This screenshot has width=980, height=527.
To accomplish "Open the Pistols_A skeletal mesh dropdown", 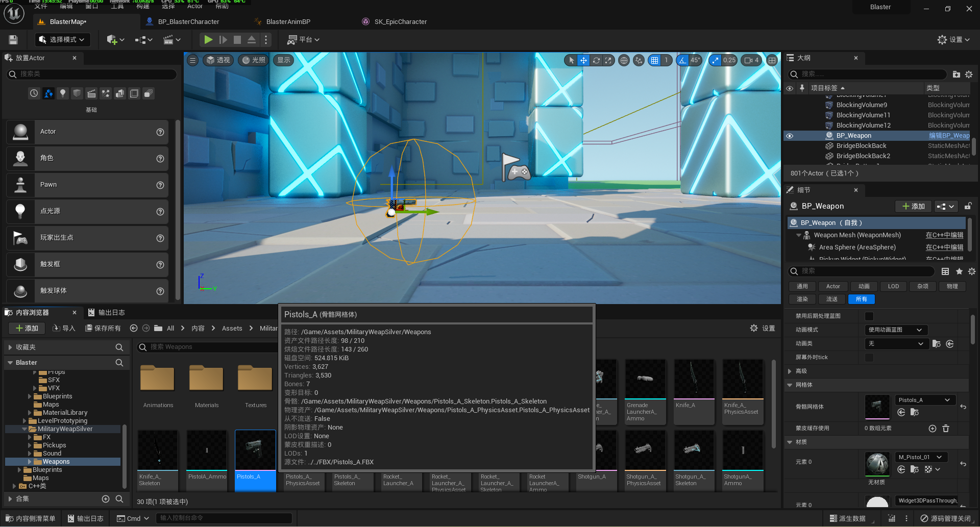I will tap(925, 400).
